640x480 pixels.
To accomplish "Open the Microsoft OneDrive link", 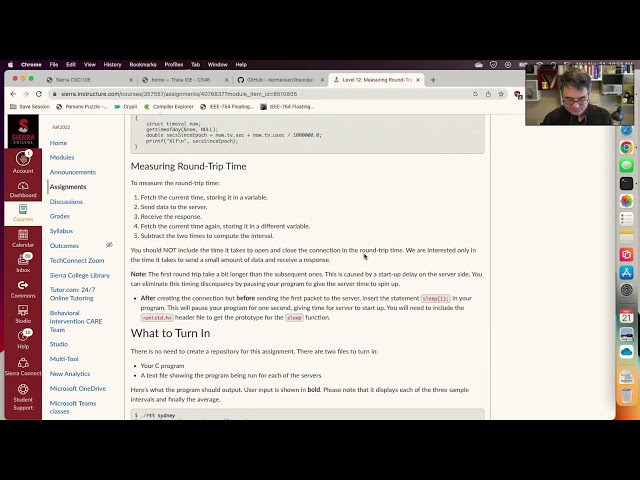I will click(78, 389).
